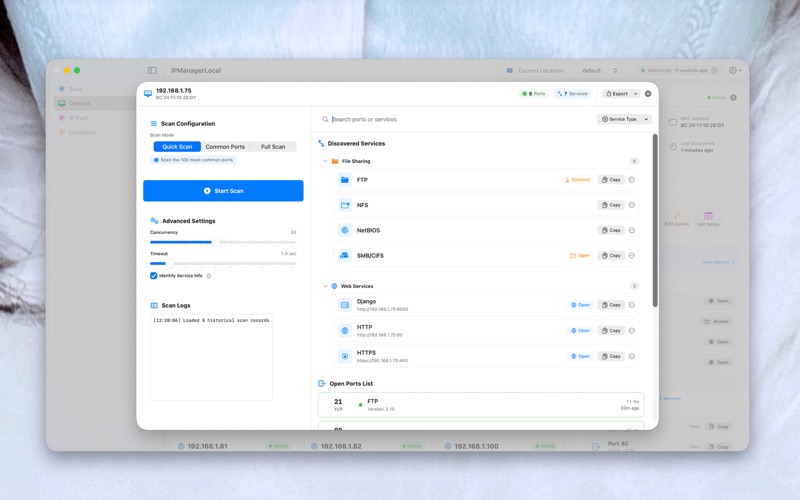Open the HTTP web service
The height and width of the screenshot is (500, 800).
pos(580,331)
